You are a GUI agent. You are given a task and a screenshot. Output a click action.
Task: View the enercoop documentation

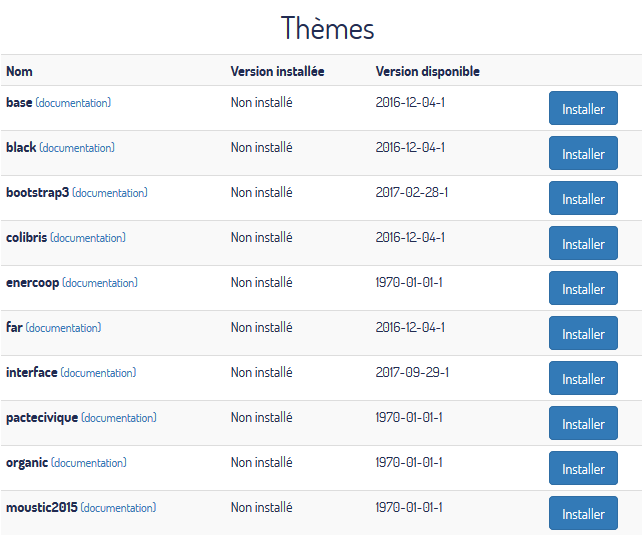[100, 283]
